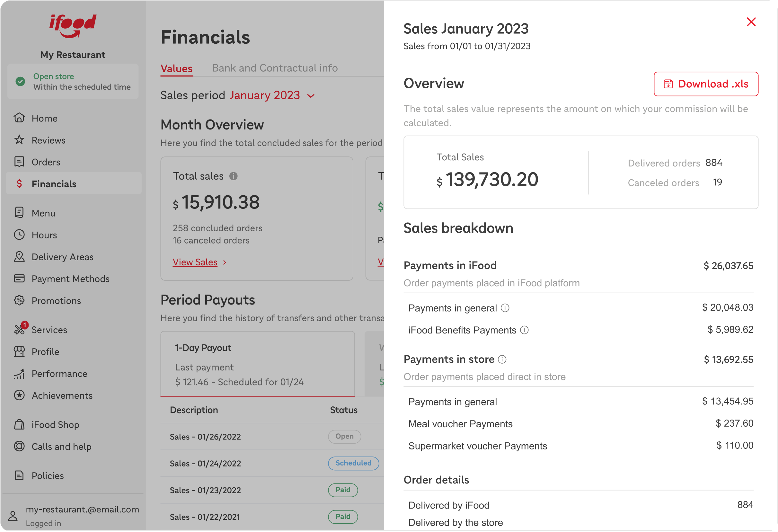Click the Total sales info icon
Screen dimensions: 778x532
(x=233, y=176)
